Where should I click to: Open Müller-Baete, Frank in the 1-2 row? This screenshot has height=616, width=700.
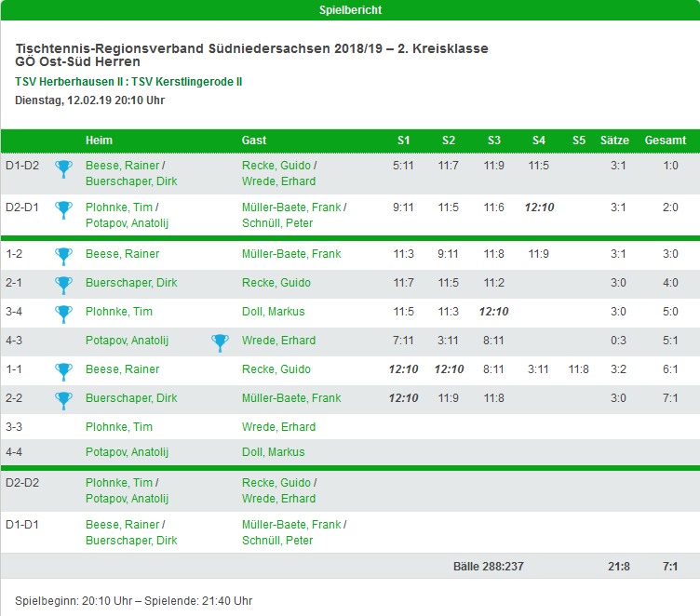(x=291, y=254)
